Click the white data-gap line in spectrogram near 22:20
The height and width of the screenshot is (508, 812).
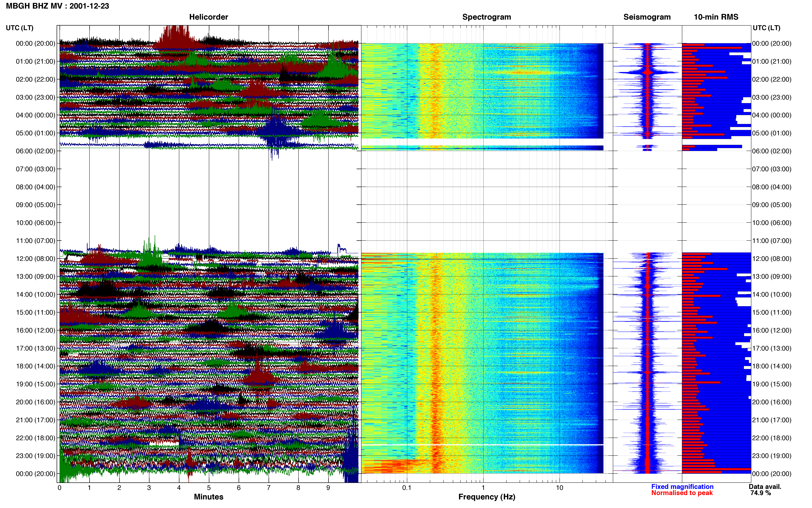tap(482, 445)
